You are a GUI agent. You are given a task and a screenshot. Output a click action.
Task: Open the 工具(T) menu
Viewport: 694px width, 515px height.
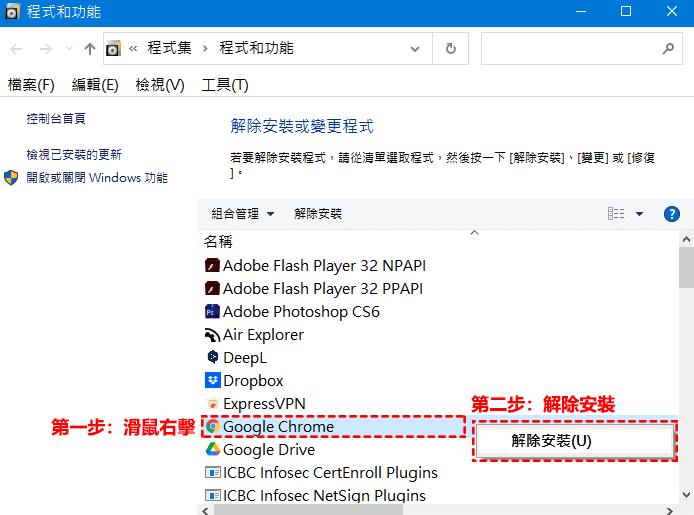tap(225, 85)
